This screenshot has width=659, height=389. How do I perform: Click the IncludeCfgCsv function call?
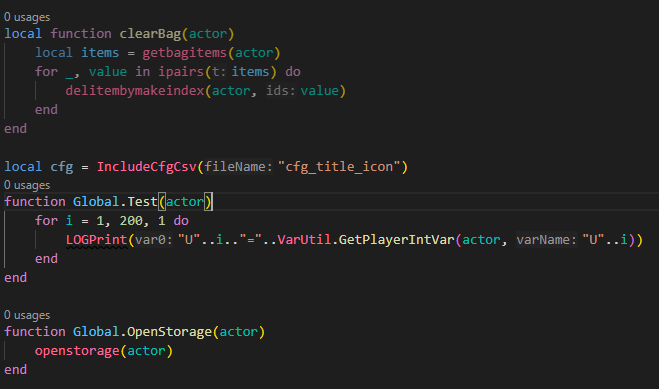[147, 167]
